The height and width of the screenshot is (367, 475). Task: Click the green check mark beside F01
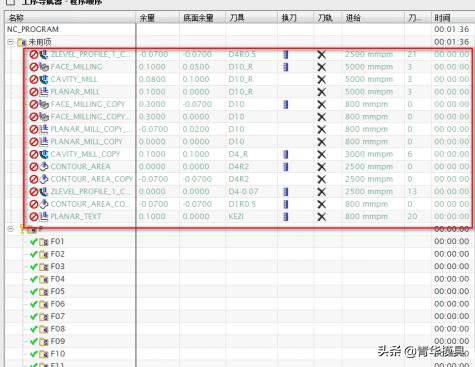click(x=33, y=242)
